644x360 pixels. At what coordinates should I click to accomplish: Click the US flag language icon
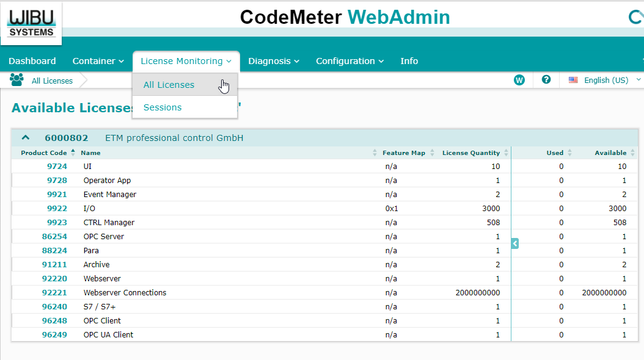[573, 80]
